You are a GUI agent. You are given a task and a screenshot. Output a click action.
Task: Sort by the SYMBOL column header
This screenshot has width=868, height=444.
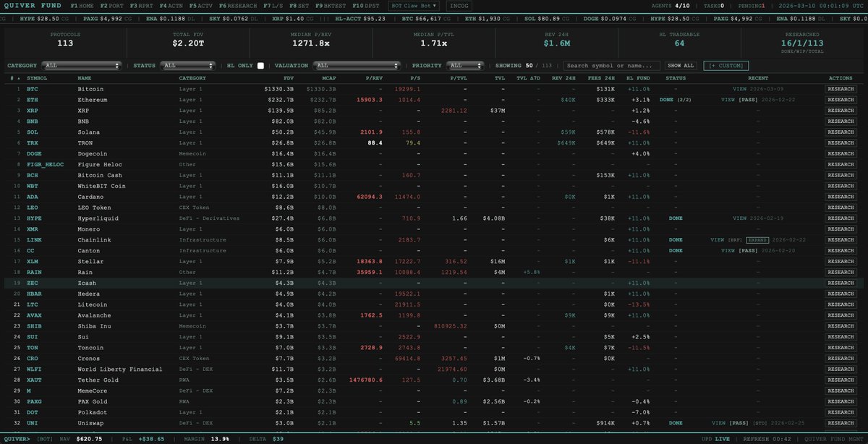pos(37,78)
